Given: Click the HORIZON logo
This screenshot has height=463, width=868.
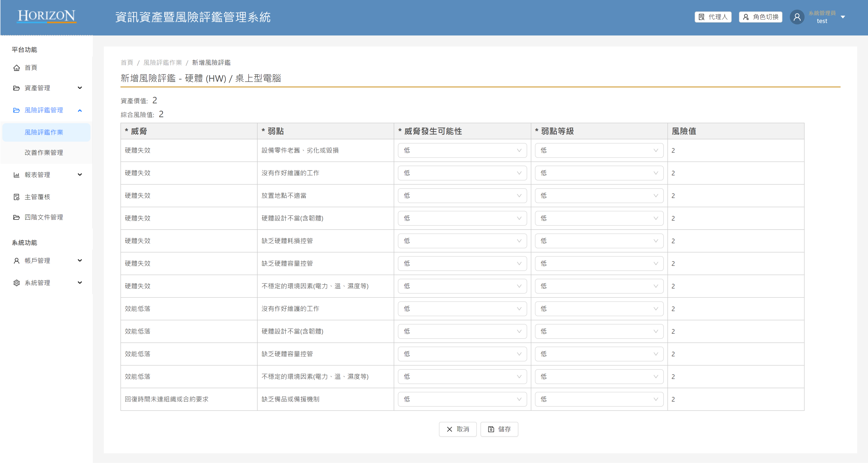Looking at the screenshot, I should pyautogui.click(x=47, y=16).
